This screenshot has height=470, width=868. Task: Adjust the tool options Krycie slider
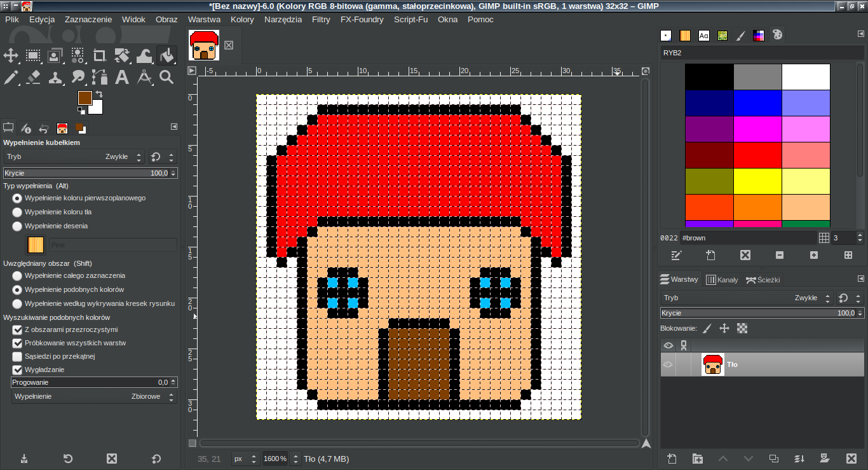point(90,173)
